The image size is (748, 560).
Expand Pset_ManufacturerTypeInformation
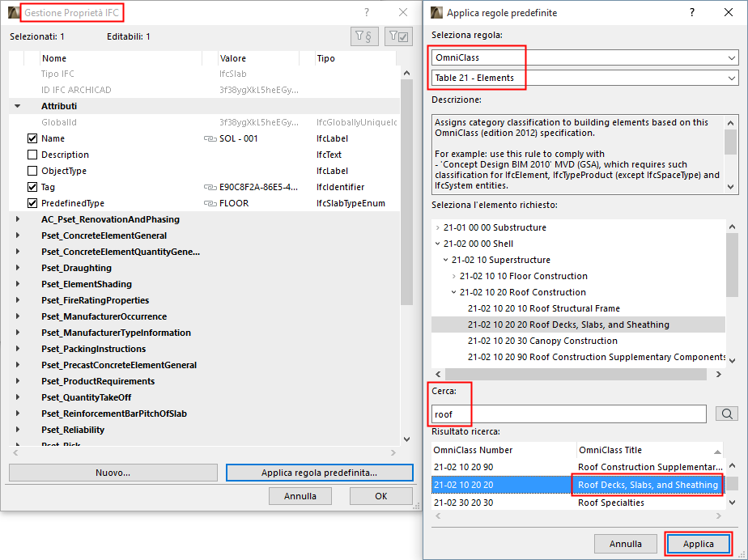18,333
